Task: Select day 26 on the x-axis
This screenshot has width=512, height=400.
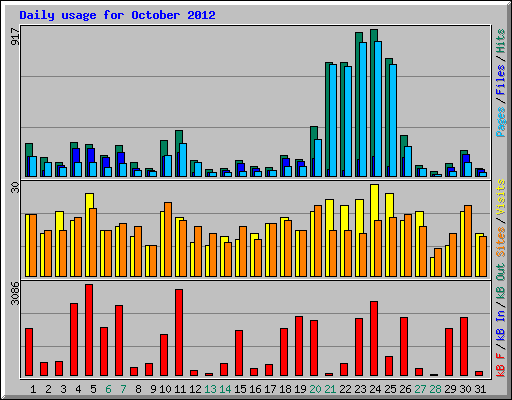Action: [405, 389]
